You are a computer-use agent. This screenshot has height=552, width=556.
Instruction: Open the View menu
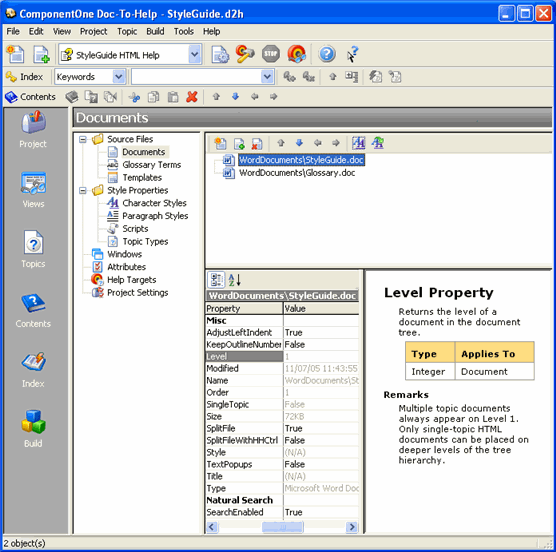point(62,31)
